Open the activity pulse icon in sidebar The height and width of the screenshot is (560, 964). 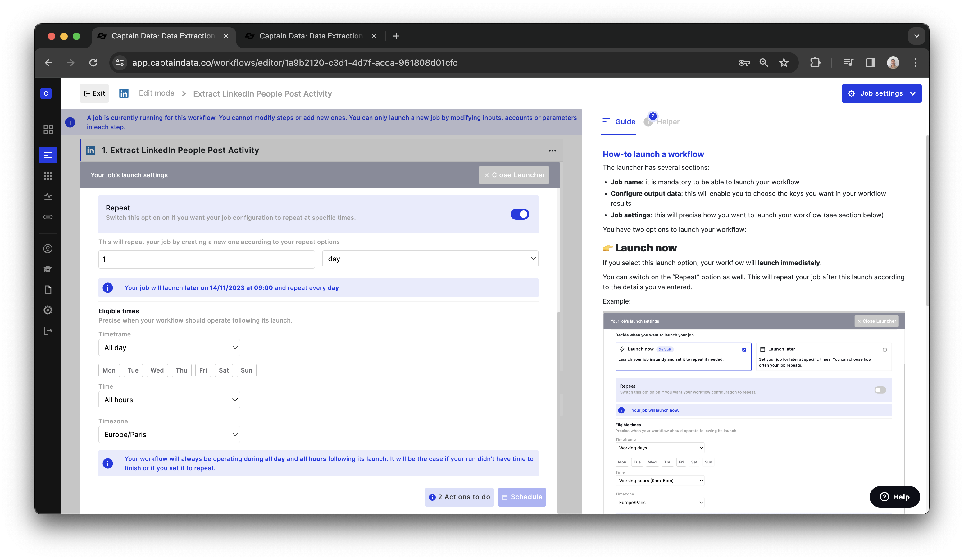pos(48,196)
